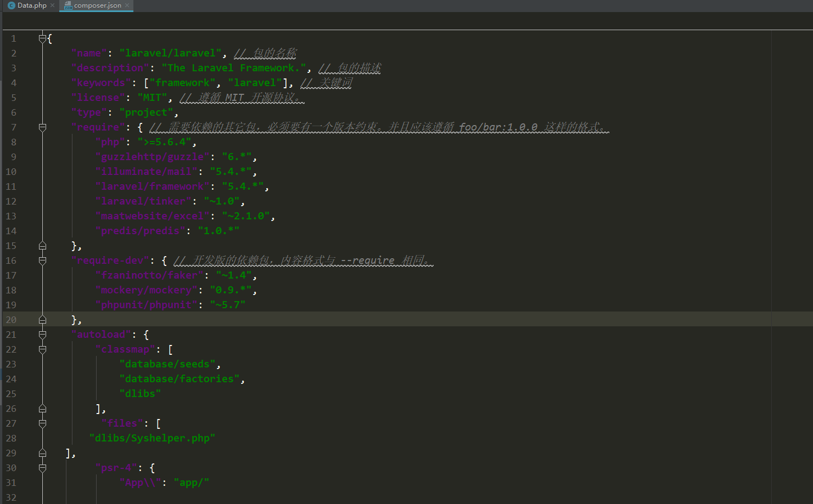813x504 pixels.
Task: Click the "project" value
Action: (146, 112)
